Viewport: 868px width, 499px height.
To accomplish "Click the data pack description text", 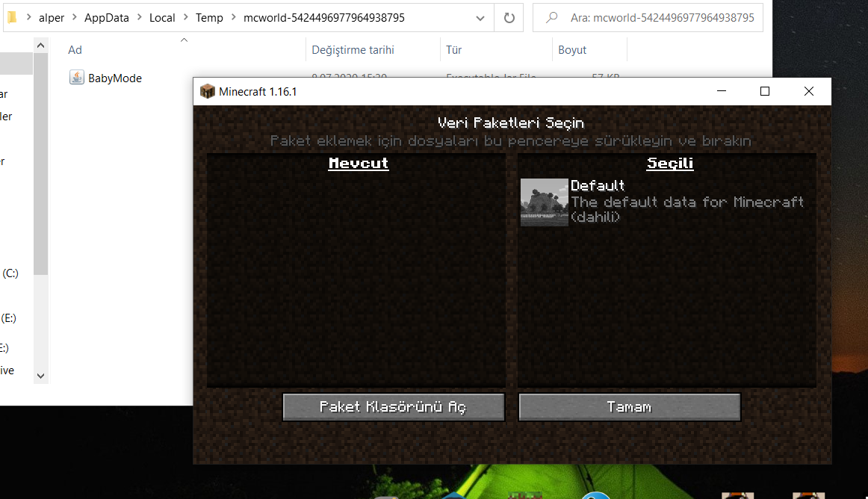I will (x=687, y=209).
